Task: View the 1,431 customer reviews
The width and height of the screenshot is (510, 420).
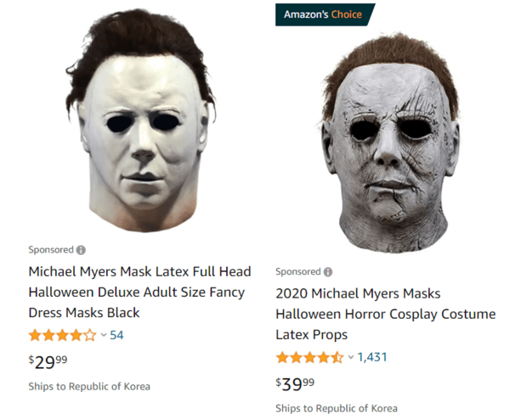Action: click(372, 357)
